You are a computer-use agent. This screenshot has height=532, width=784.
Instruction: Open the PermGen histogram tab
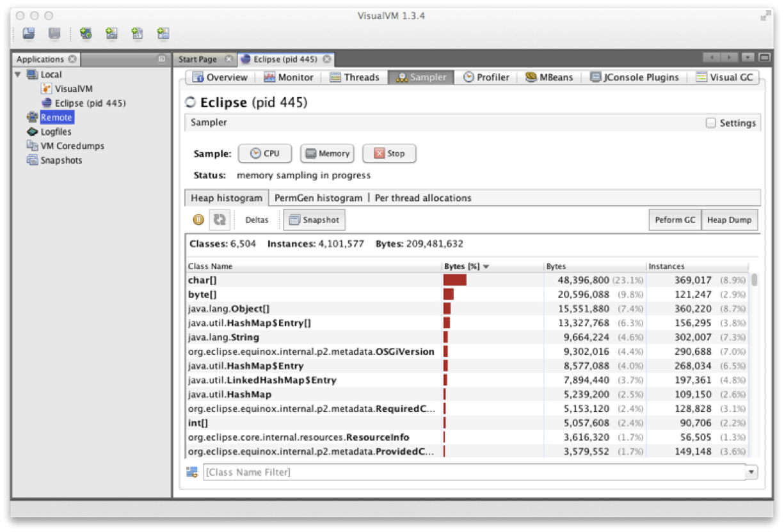point(318,198)
